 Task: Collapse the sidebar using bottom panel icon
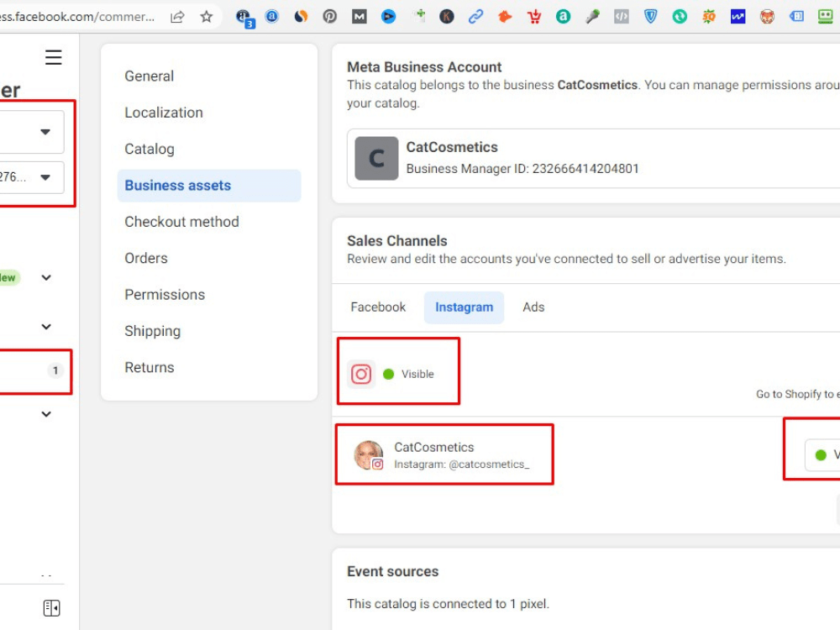pyautogui.click(x=51, y=608)
